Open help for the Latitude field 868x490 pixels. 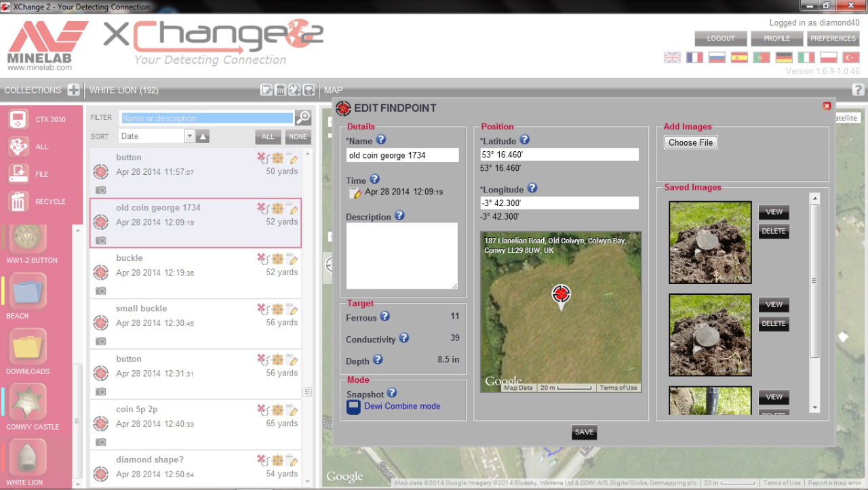(524, 140)
